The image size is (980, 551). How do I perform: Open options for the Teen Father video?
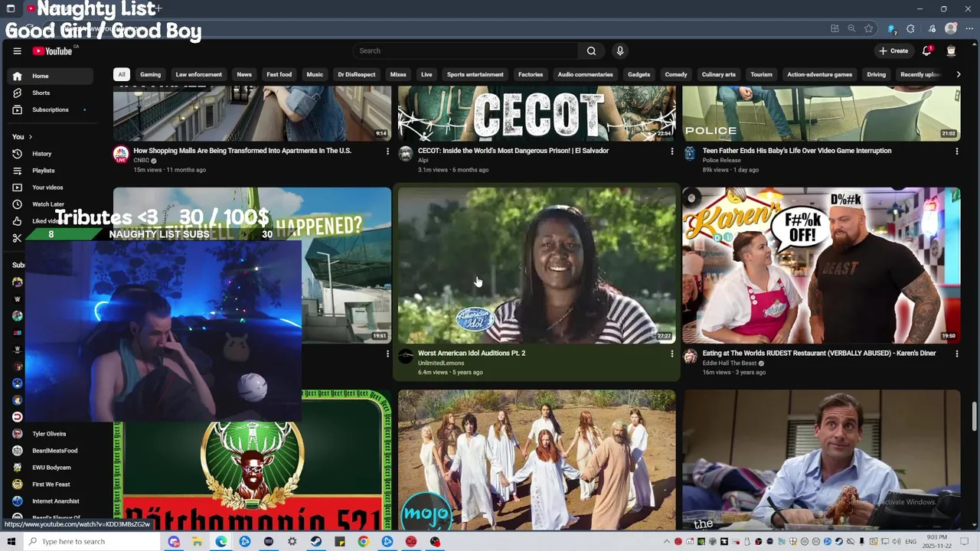pyautogui.click(x=957, y=152)
